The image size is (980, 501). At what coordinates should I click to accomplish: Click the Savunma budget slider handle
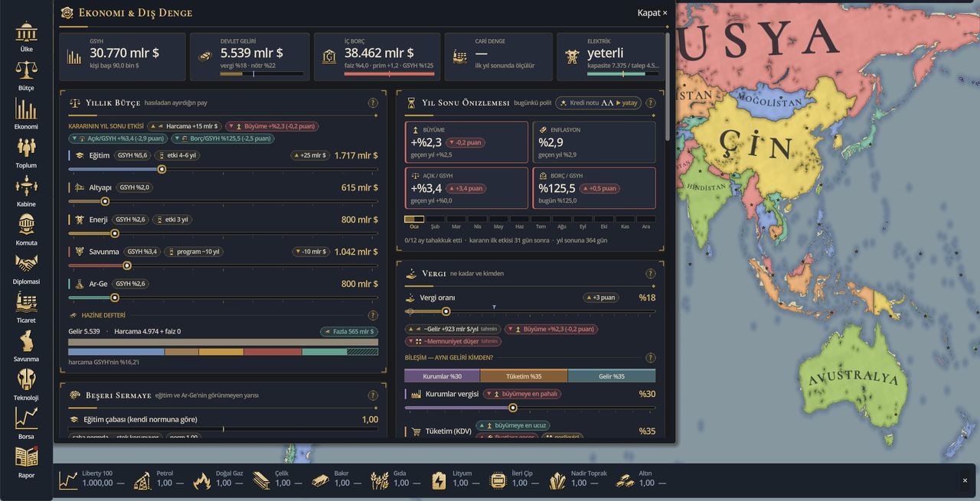127,265
